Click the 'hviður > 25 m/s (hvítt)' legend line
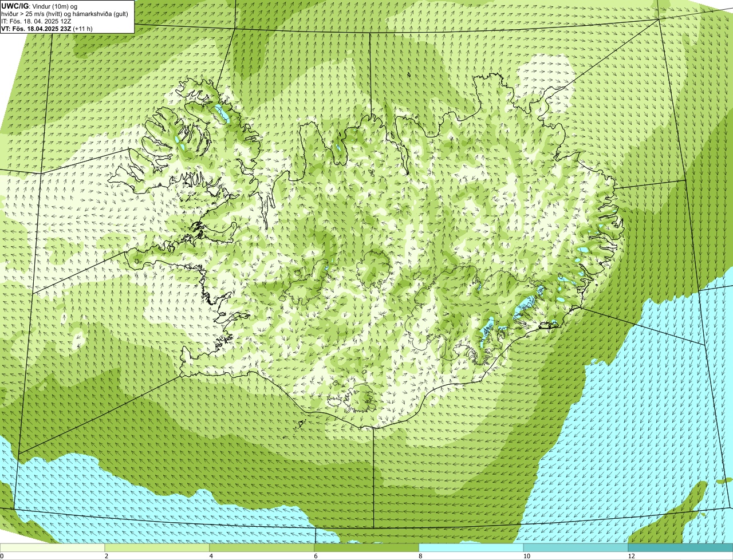The width and height of the screenshot is (733, 560). click(65, 14)
